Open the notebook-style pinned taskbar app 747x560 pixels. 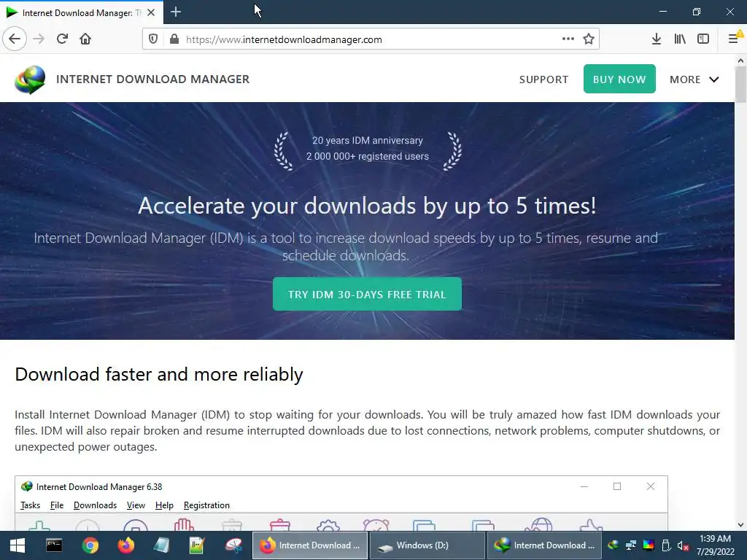pos(161,545)
